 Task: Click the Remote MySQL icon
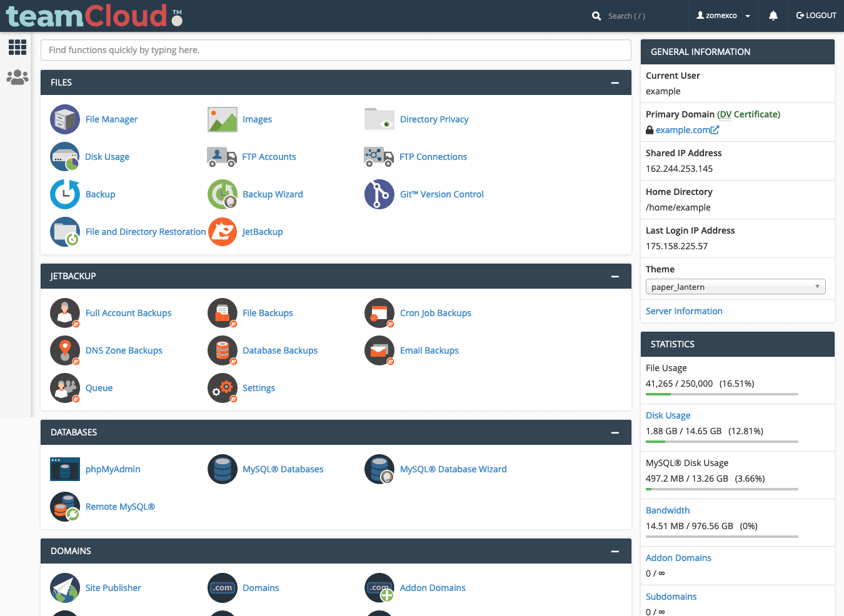(65, 507)
